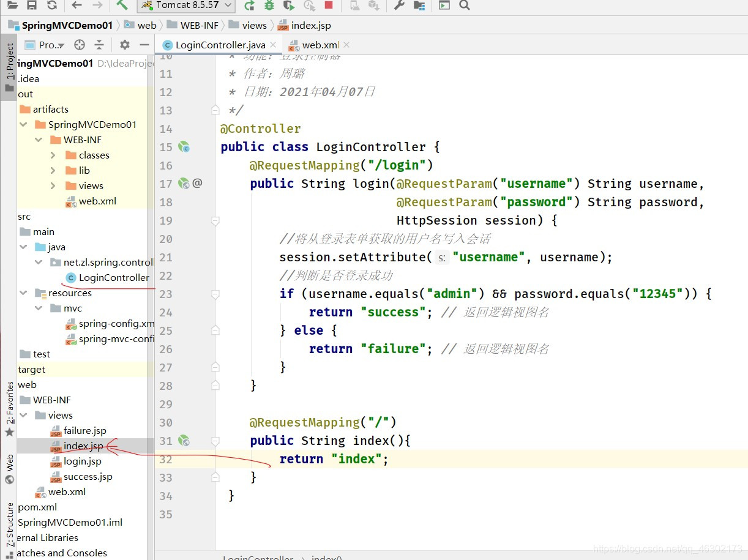Open Search Everywhere magnifier icon

465,6
